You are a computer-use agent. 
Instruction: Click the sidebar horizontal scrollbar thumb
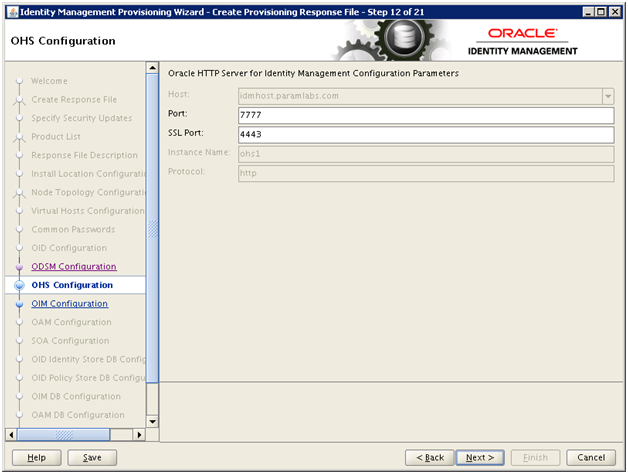(63, 434)
